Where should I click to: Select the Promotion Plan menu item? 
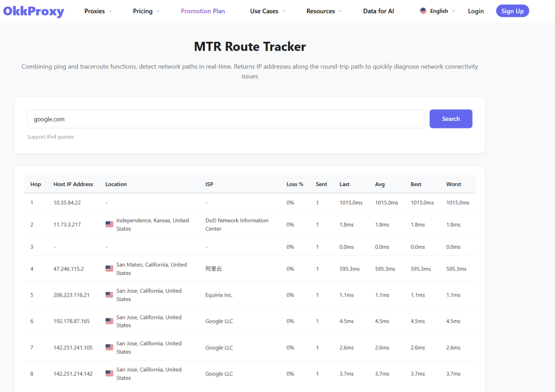(x=203, y=11)
